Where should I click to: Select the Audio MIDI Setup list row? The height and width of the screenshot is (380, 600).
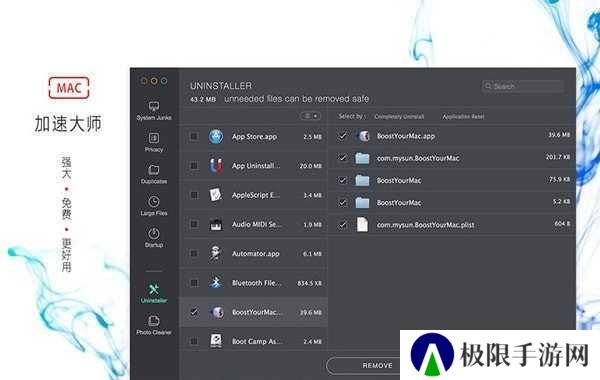254,224
